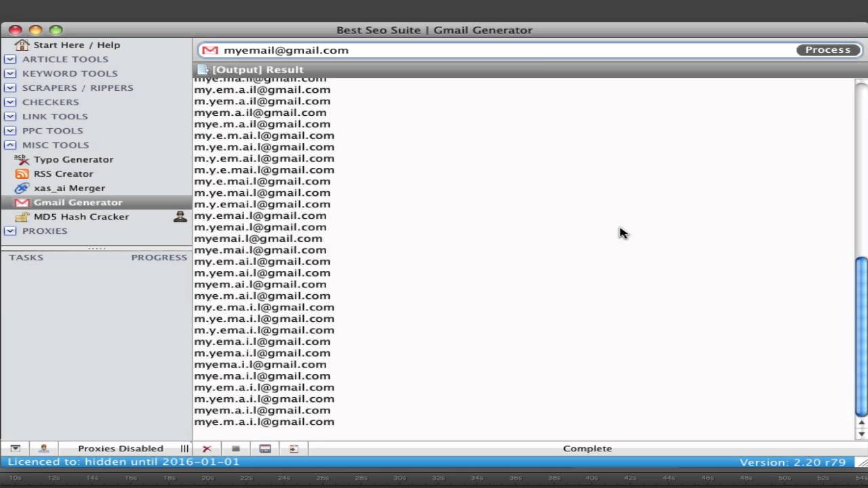Viewport: 868px width, 488px height.
Task: Click the scrollbar up arrow in output panel
Action: (x=862, y=423)
